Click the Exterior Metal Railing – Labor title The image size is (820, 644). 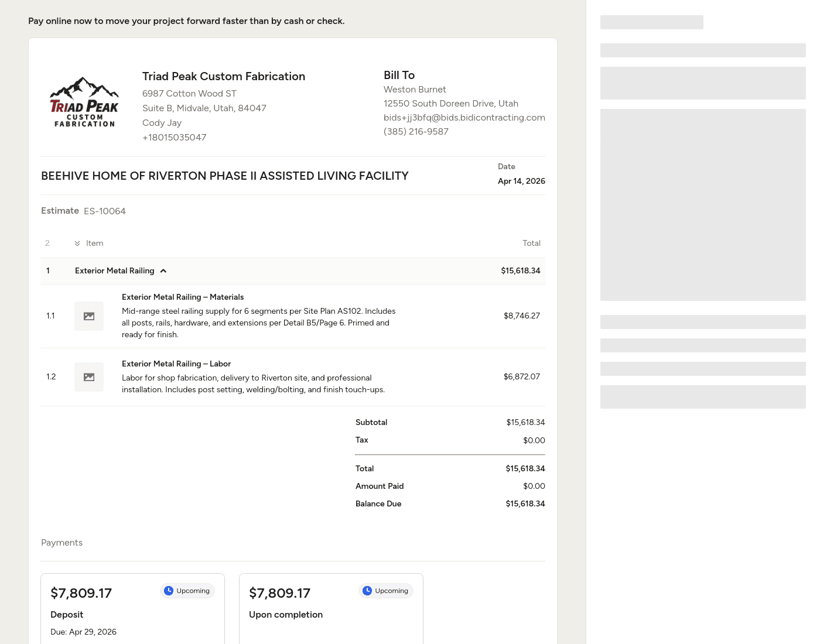coord(176,364)
